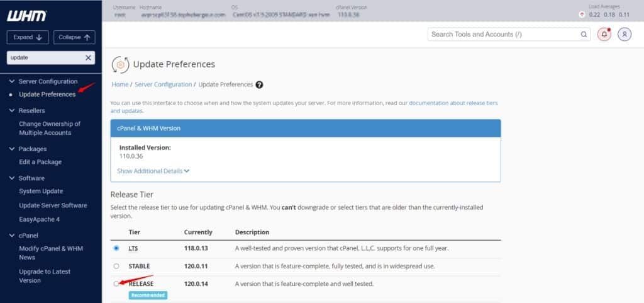Click version 118.0.13 cell
The height and width of the screenshot is (303, 644).
click(196, 248)
